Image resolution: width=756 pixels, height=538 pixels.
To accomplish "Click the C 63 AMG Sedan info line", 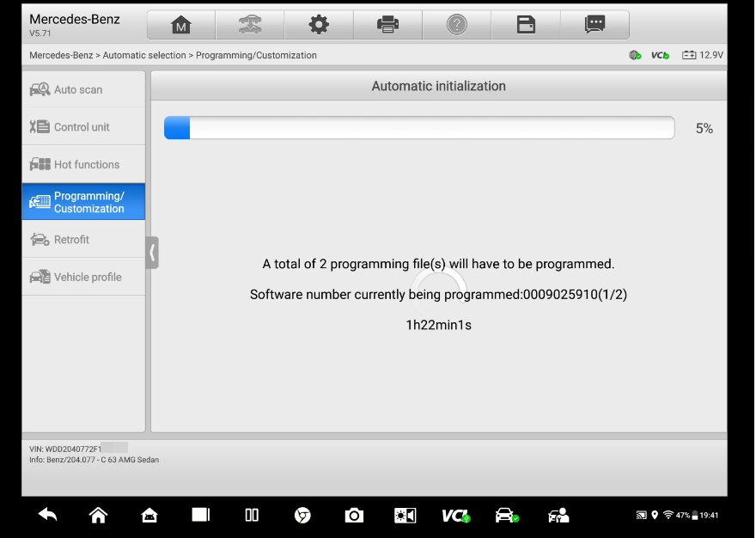I will [94, 460].
